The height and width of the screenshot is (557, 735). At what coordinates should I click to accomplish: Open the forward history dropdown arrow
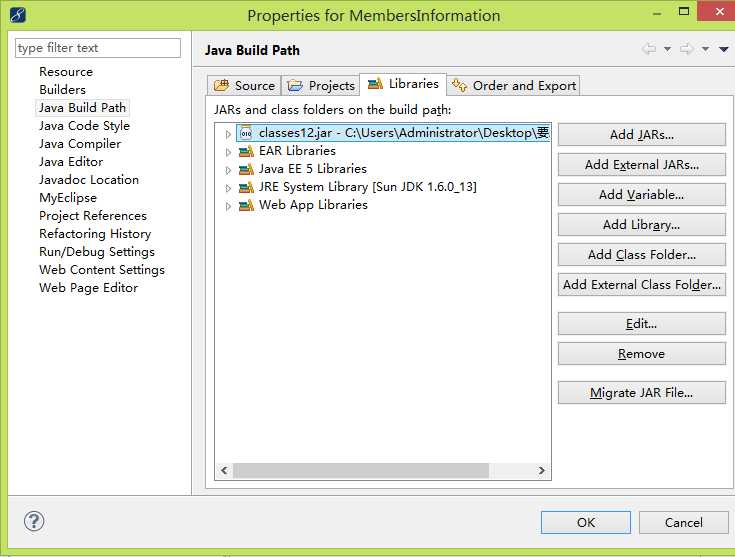(705, 49)
